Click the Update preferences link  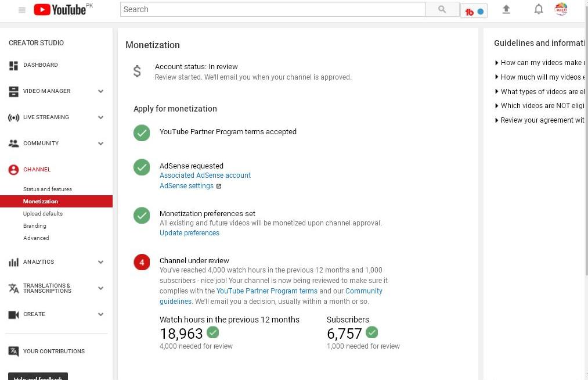(189, 233)
